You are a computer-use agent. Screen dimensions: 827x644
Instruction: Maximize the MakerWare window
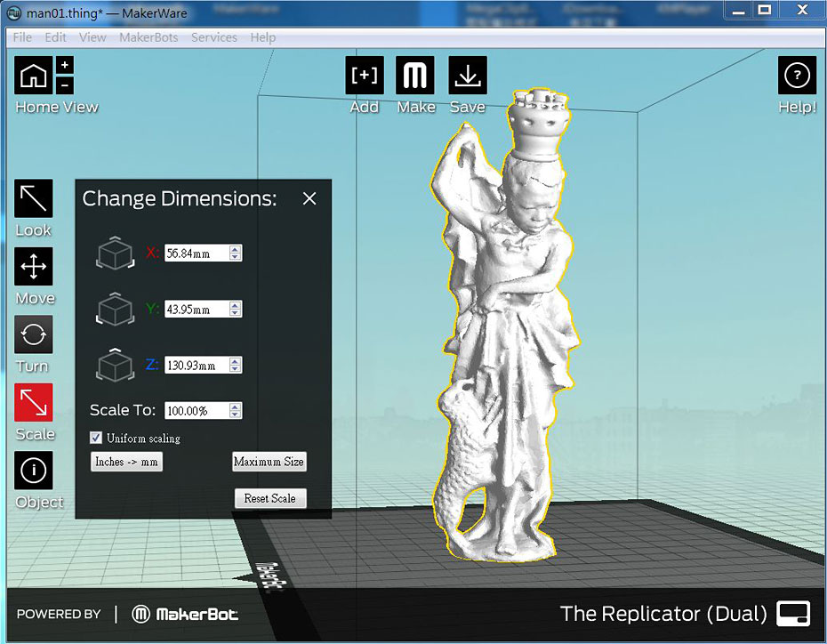pyautogui.click(x=765, y=10)
